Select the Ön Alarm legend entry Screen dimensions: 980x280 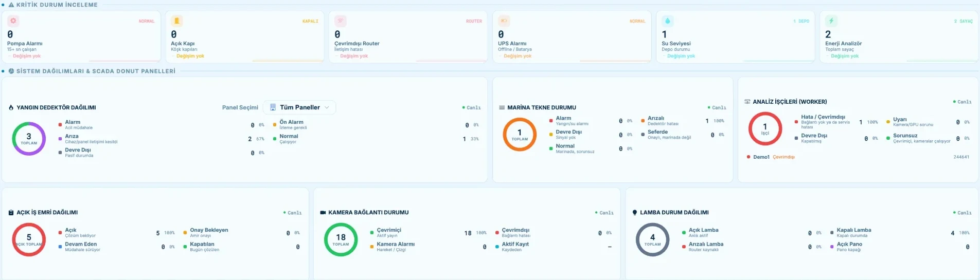pyautogui.click(x=376, y=125)
